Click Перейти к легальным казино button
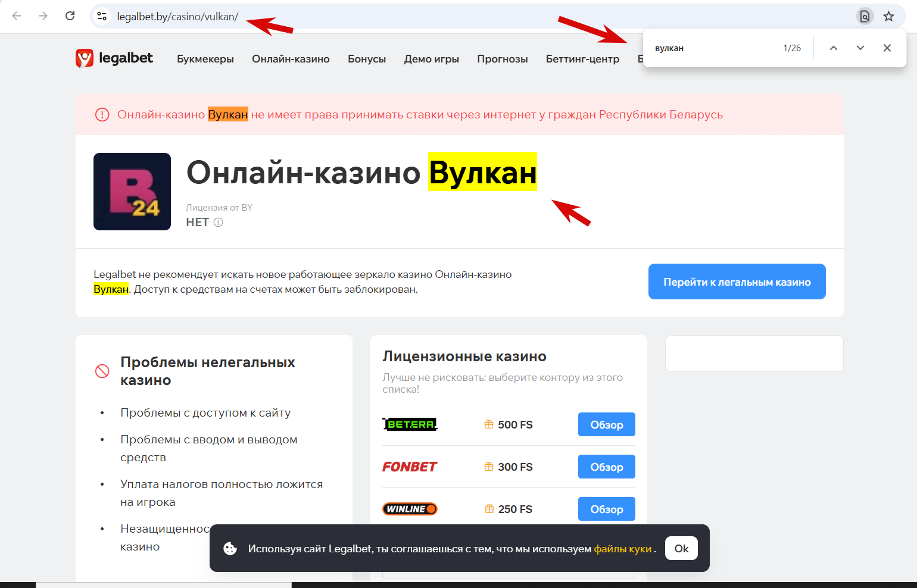917x588 pixels. (737, 282)
